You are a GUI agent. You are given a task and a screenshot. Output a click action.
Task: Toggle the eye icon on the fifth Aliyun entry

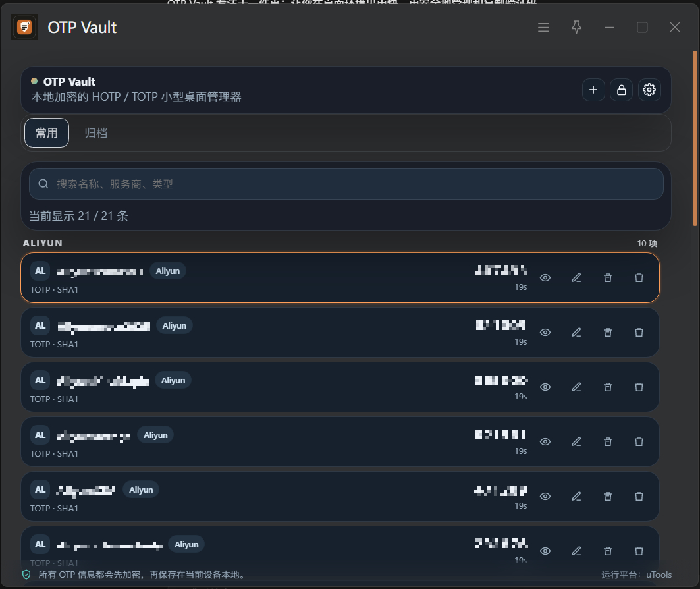pos(545,497)
